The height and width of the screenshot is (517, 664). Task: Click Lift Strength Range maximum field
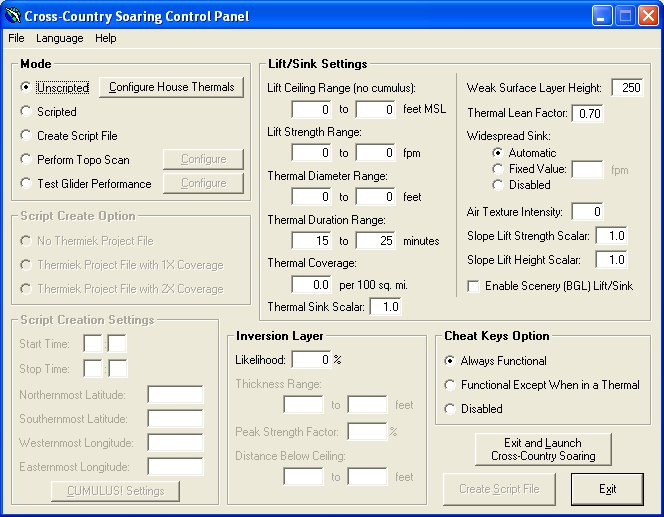tap(376, 152)
